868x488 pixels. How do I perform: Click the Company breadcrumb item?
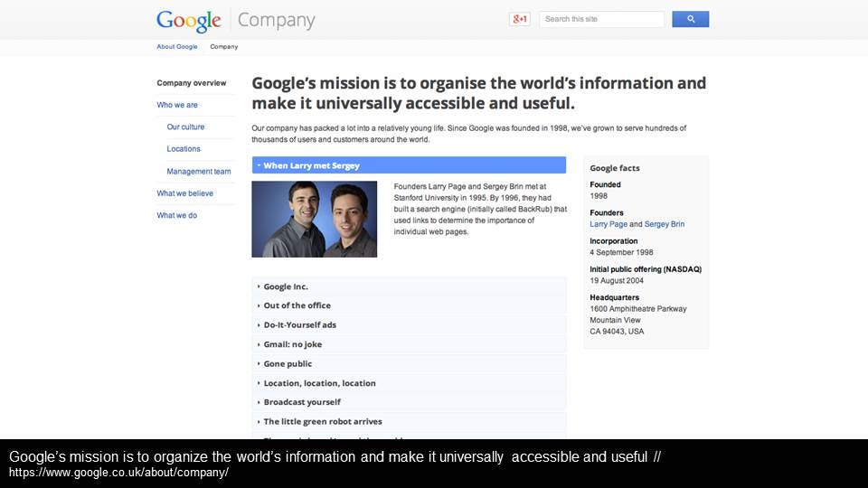[223, 46]
